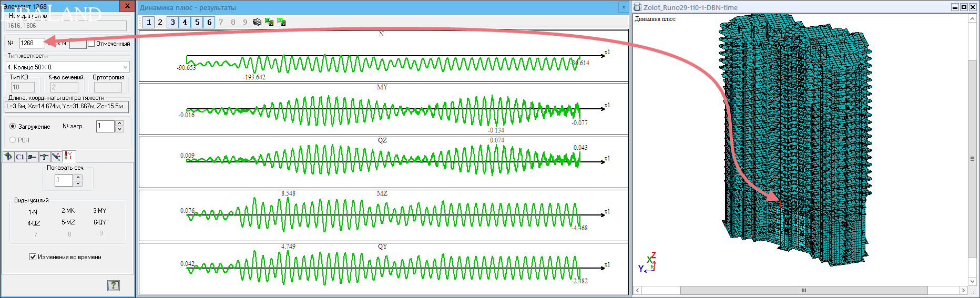Click the Показать сеч. value field
This screenshot has width=980, height=298.
click(64, 180)
